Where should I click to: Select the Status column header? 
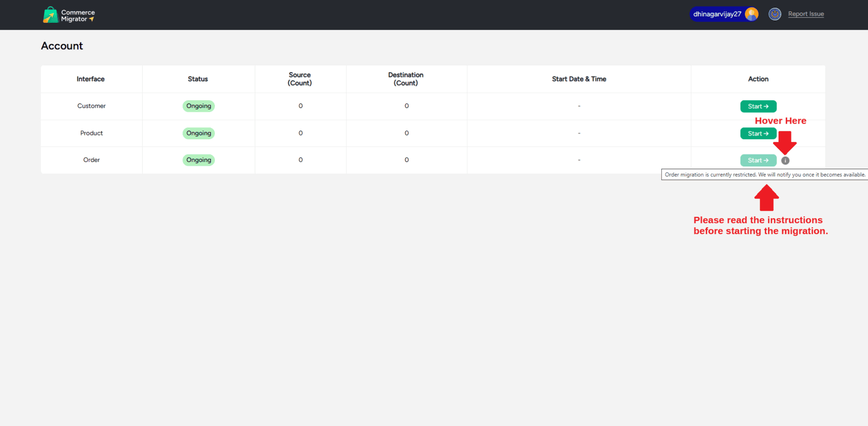click(198, 79)
